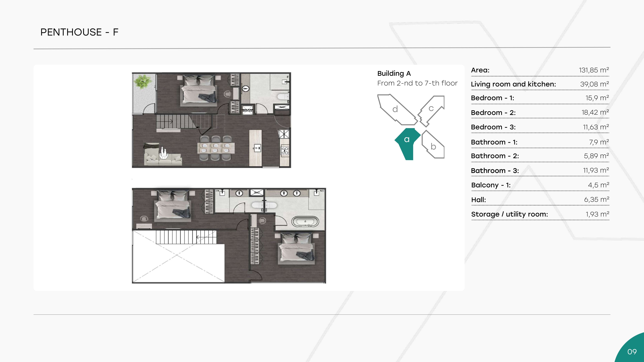Click the 'Bathroom - 1:' label

coord(494,142)
